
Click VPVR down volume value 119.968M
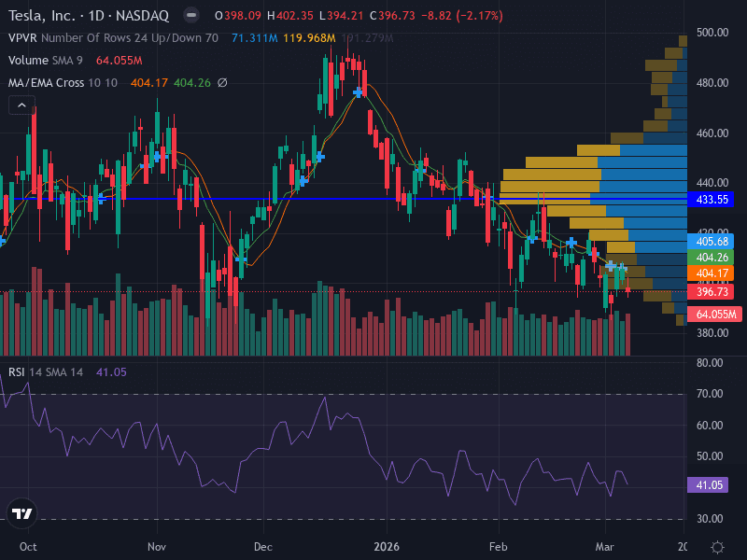click(x=309, y=38)
